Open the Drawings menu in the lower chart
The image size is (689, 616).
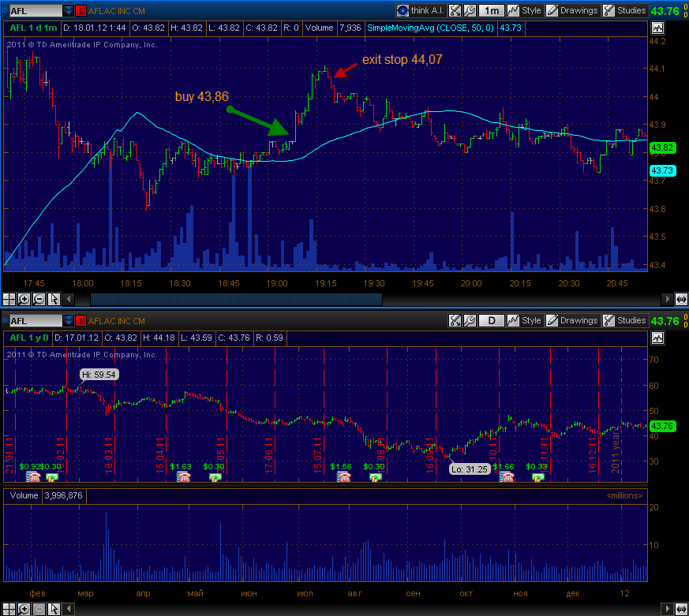pos(572,320)
